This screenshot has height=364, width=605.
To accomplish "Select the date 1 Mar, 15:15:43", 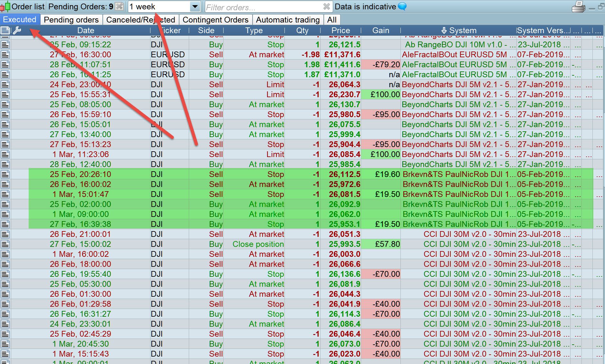I will pos(81,354).
